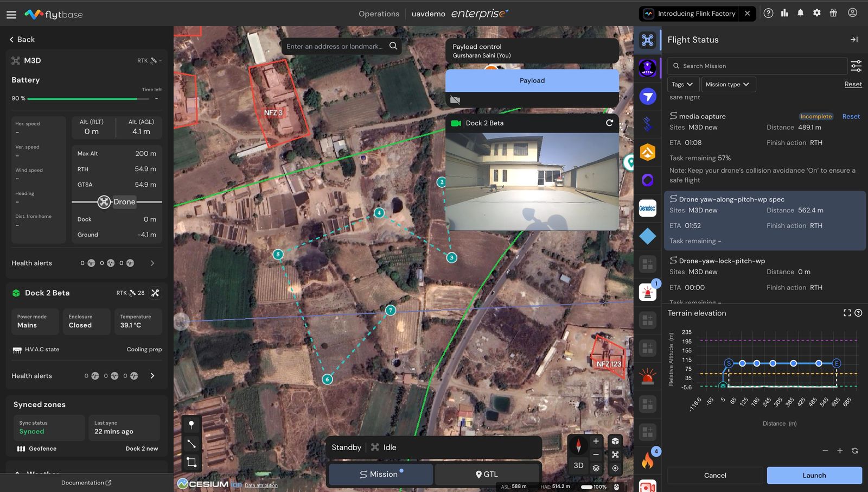Open the analytics bar chart icon
Image resolution: width=868 pixels, height=492 pixels.
pyautogui.click(x=784, y=13)
